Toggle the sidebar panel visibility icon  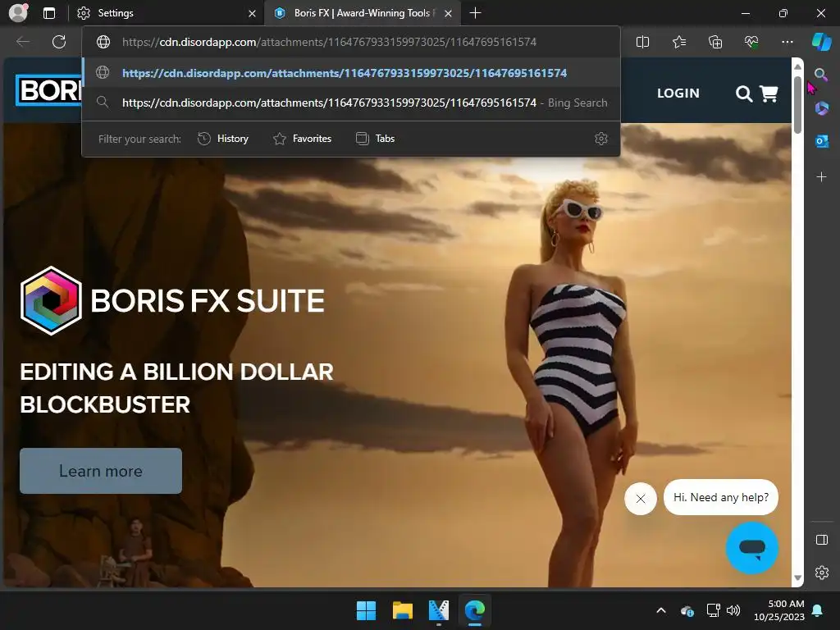822,540
